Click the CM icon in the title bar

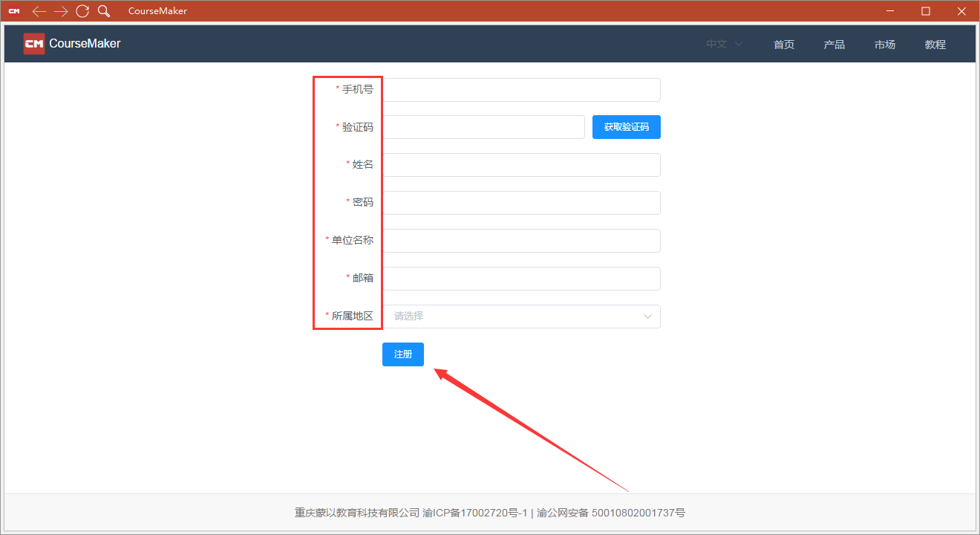(13, 10)
